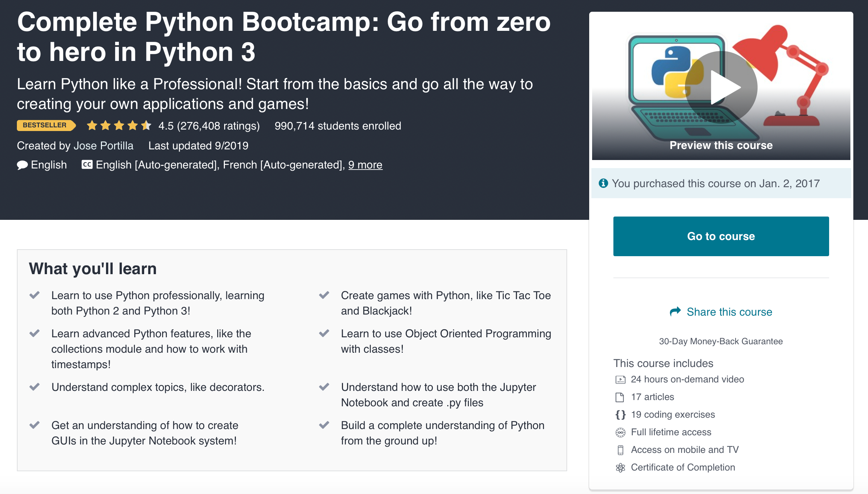Expand the 9 more subtitle languages
This screenshot has height=494, width=868.
(365, 165)
